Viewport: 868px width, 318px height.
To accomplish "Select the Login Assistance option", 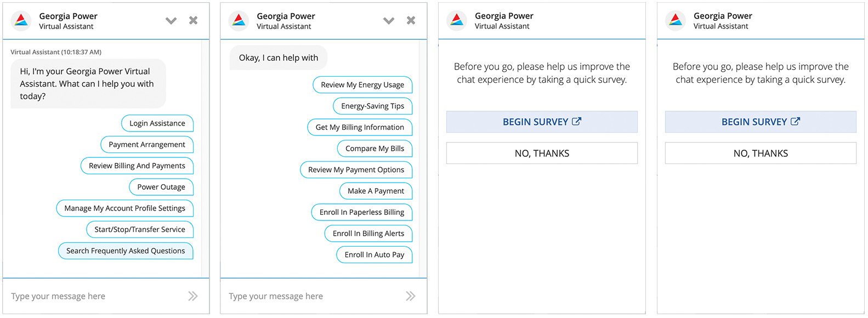I will 157,123.
